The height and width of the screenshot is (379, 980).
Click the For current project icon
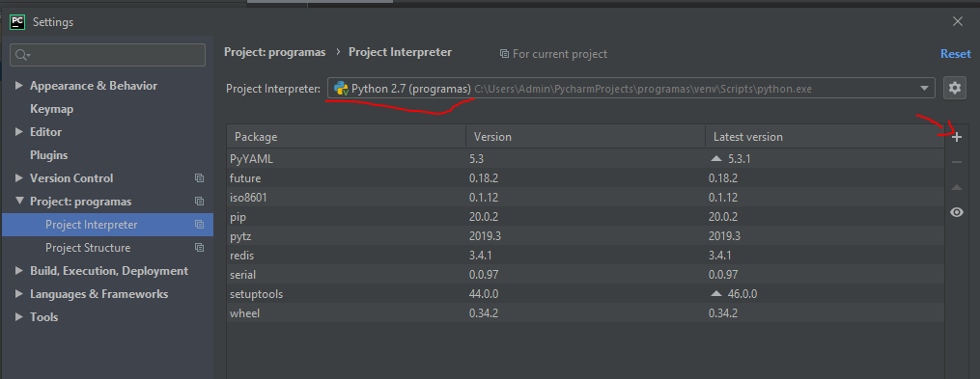[x=504, y=54]
